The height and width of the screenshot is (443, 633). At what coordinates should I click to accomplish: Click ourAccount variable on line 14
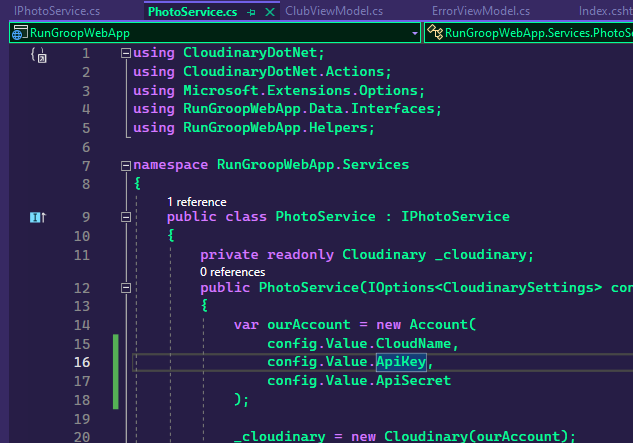tap(309, 325)
